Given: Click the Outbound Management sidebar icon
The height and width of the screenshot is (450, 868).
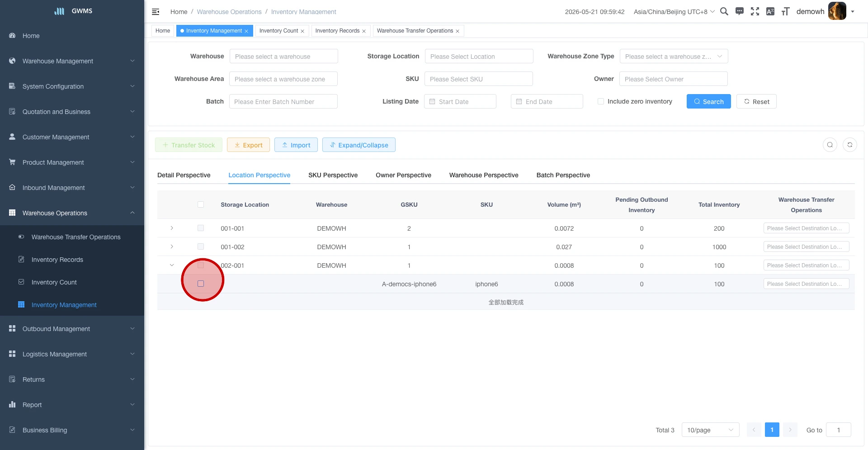Looking at the screenshot, I should click(12, 328).
